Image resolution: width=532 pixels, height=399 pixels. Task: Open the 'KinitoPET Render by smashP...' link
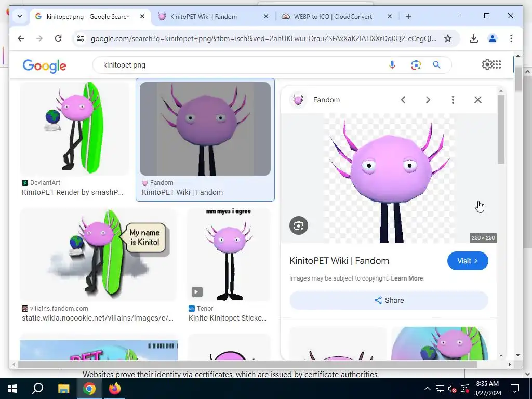point(72,192)
